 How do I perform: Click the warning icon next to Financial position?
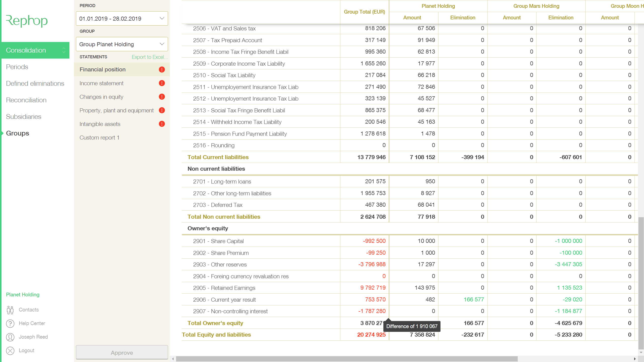click(162, 70)
